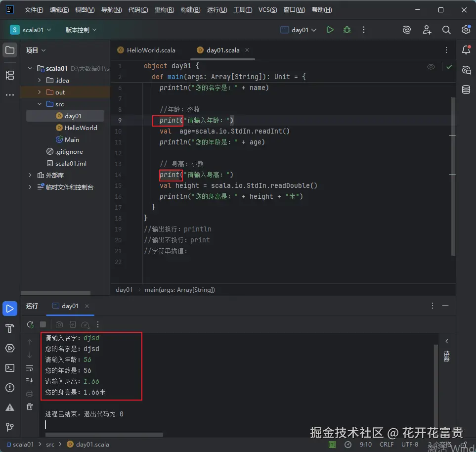
Task: Close the day01.scala editor tab
Action: point(247,50)
